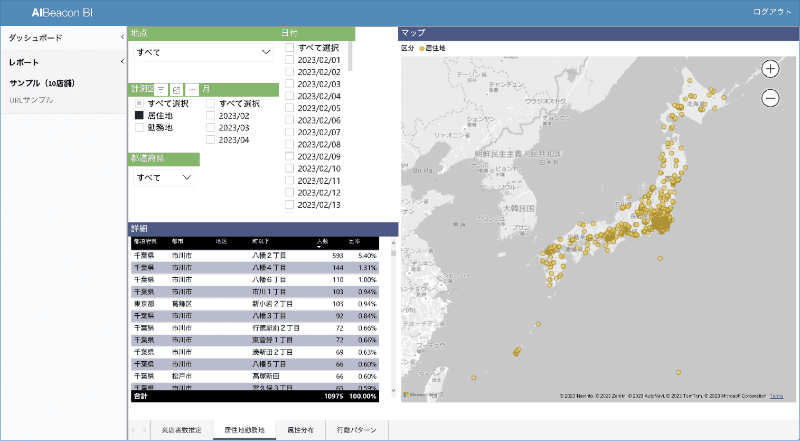Go to previous report page arrow
This screenshot has height=441, width=800.
[x=132, y=429]
